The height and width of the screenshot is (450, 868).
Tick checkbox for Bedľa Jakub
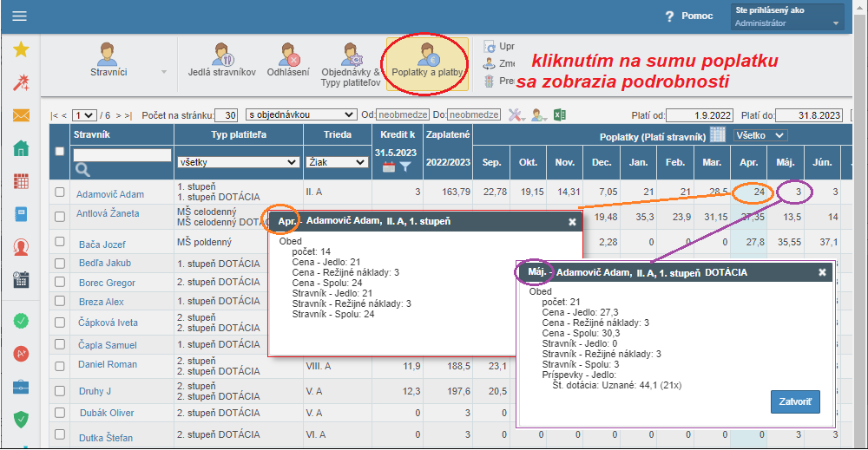(60, 263)
